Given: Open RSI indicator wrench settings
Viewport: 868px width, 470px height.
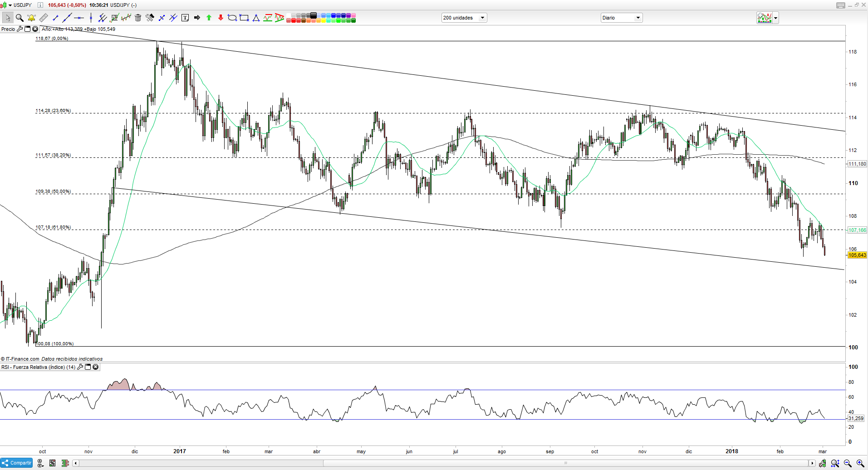Looking at the screenshot, I should click(x=80, y=367).
